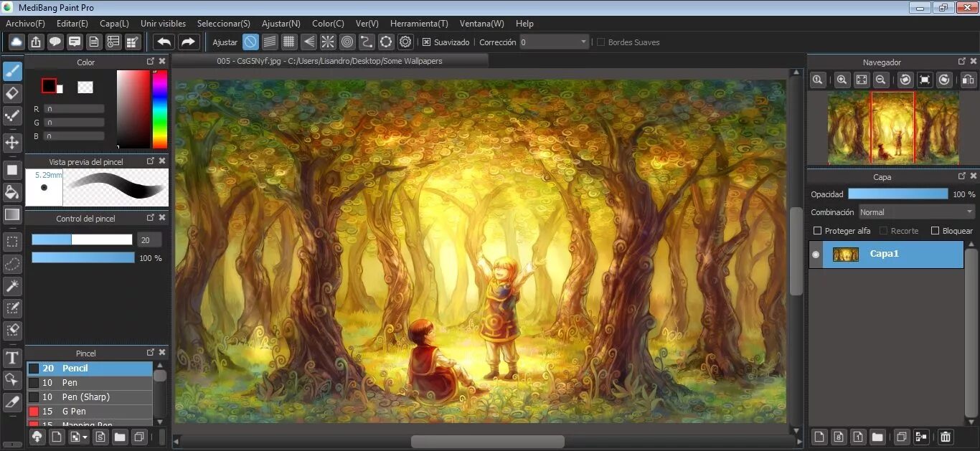Image resolution: width=980 pixels, height=451 pixels.
Task: Flip canvas view icon in Navegador
Action: click(x=968, y=80)
